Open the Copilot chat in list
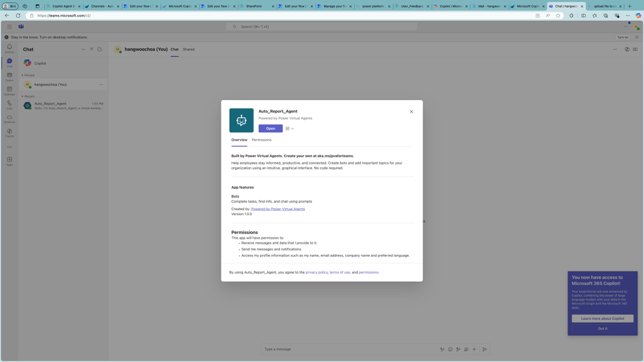Viewport: 644px width, 362px height. (63, 63)
